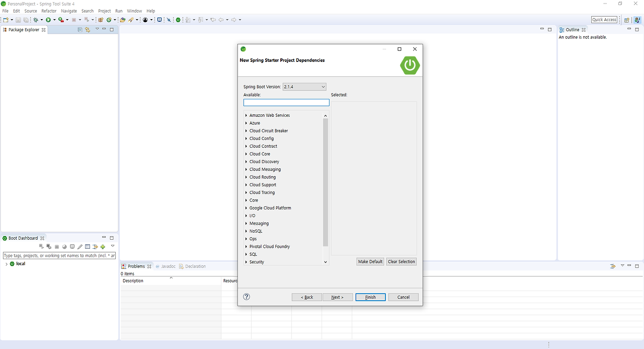Click the Open Perspective icon
Viewport: 644px width, 349px height.
click(626, 20)
